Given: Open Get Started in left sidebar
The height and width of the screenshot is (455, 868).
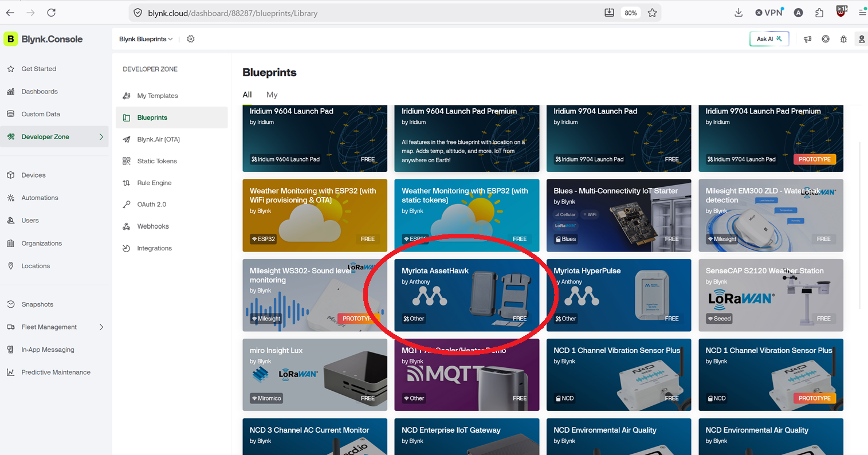Looking at the screenshot, I should (x=54, y=69).
